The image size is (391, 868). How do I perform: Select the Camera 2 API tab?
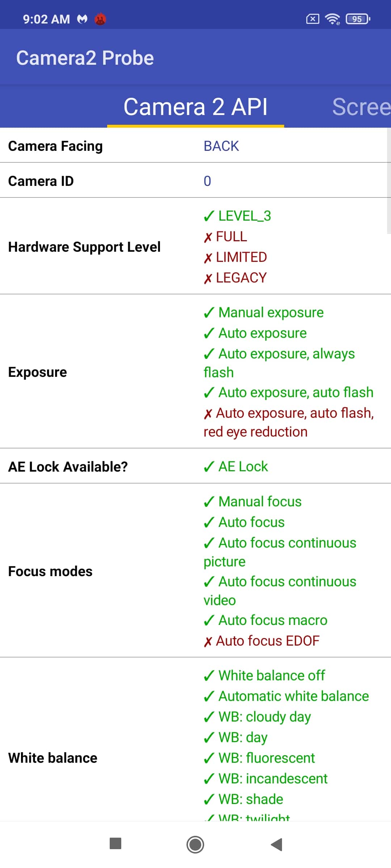(195, 107)
